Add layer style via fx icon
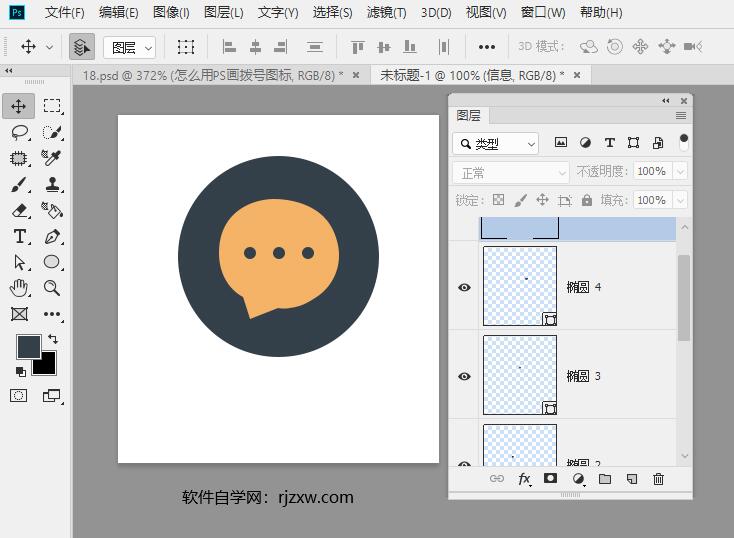734x538 pixels. coord(523,479)
